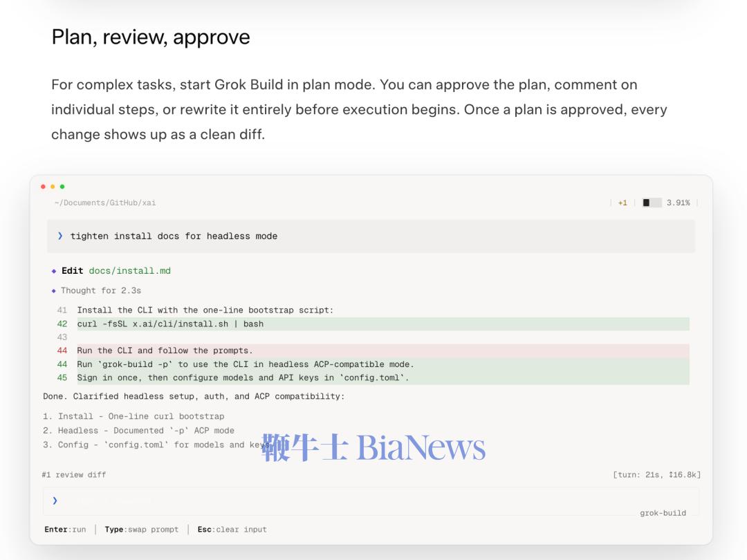Screen dimensions: 747x560
Task: Click the diamond bullet beside 'Thought for 2.3s'
Action: pos(54,290)
